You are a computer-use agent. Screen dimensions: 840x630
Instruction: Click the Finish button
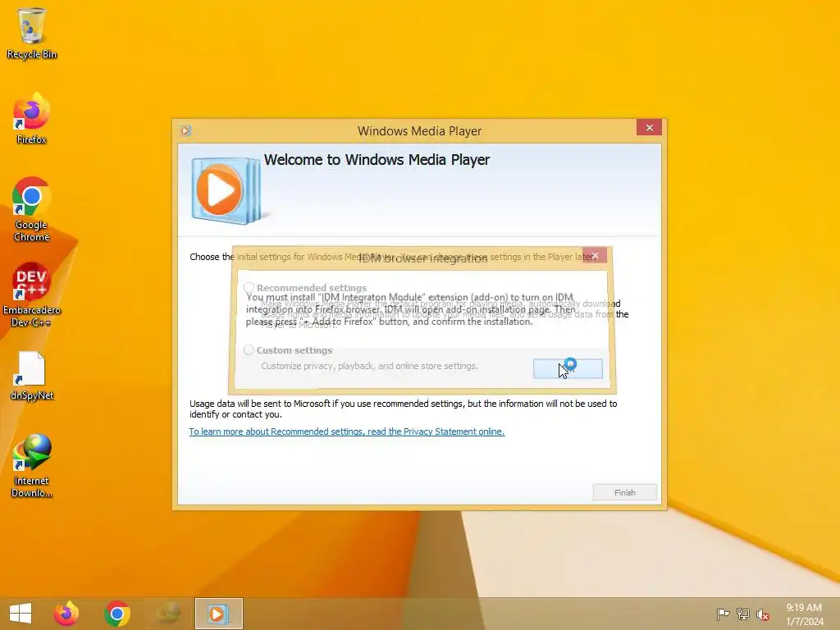pyautogui.click(x=624, y=492)
